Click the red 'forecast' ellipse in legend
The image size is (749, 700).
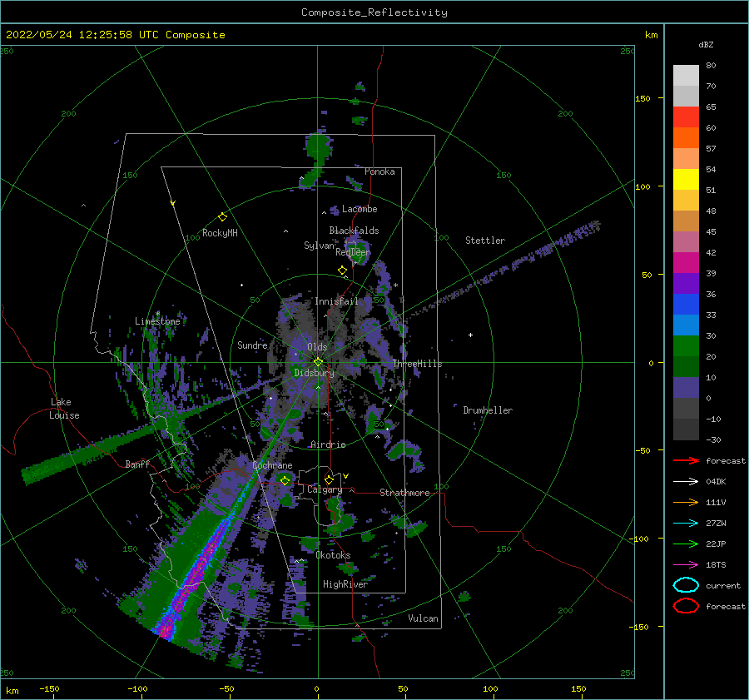686,606
